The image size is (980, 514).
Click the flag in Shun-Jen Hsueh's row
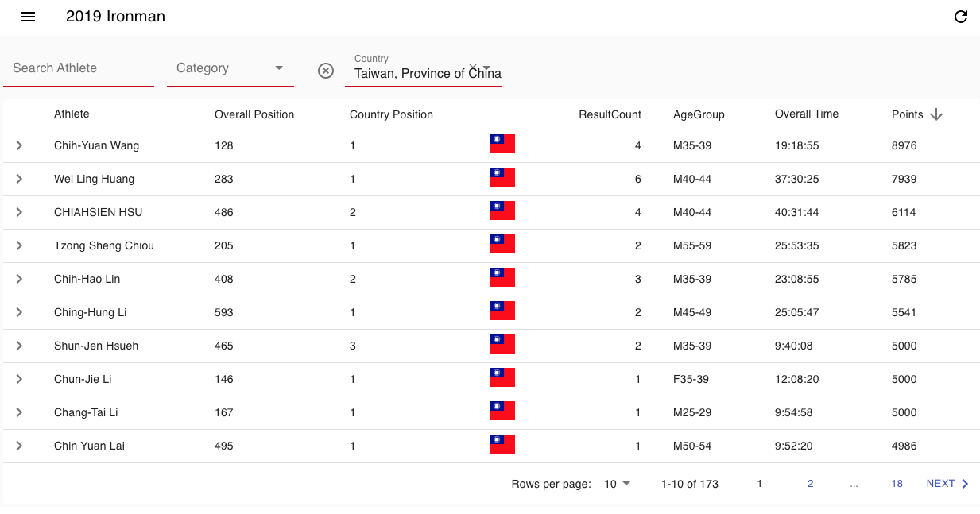pos(502,344)
